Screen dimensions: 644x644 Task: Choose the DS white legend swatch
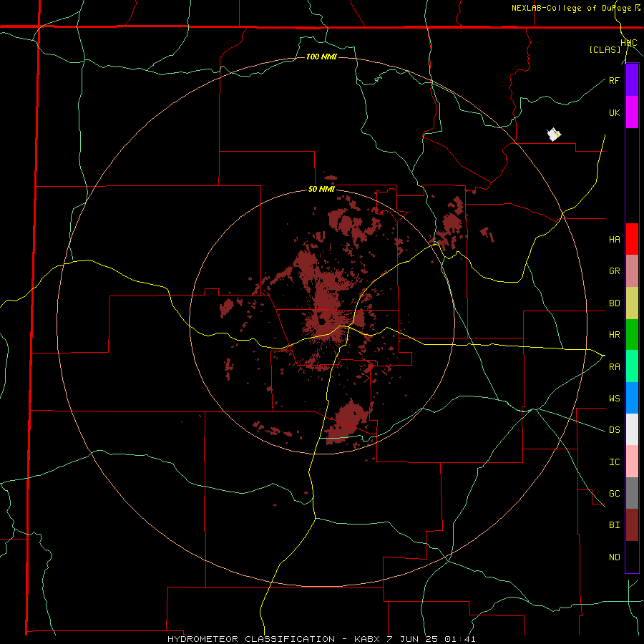(x=632, y=429)
